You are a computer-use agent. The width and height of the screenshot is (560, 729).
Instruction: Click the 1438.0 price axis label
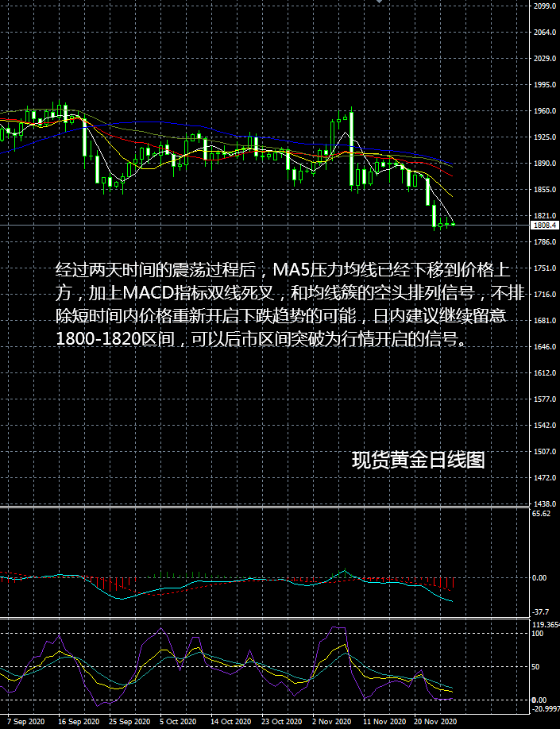545,504
